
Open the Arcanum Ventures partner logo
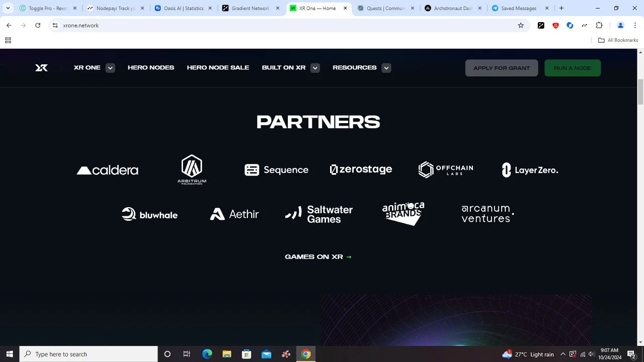click(x=488, y=214)
